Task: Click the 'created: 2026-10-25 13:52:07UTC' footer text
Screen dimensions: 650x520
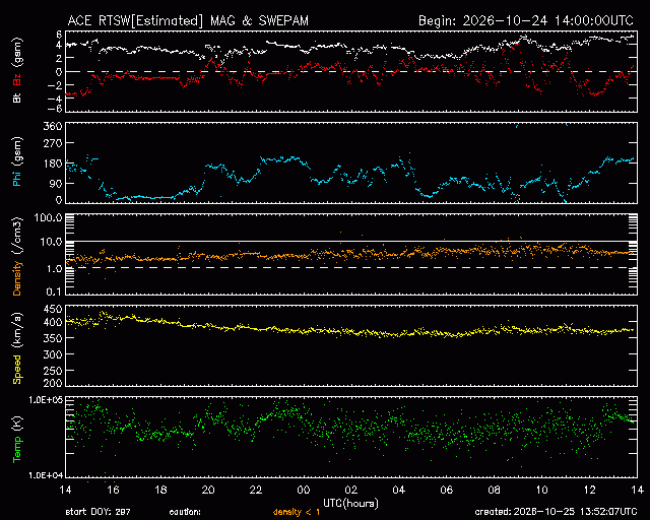Action: pos(556,513)
